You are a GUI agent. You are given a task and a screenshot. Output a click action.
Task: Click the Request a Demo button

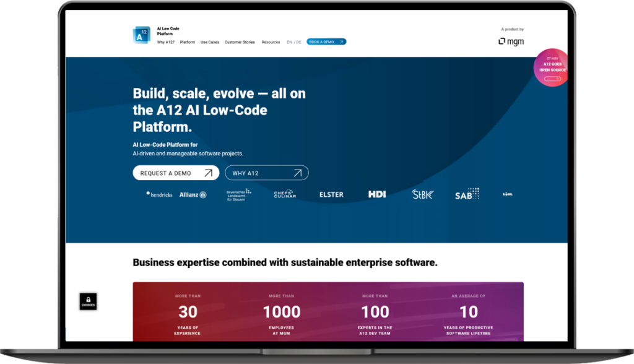(x=176, y=173)
